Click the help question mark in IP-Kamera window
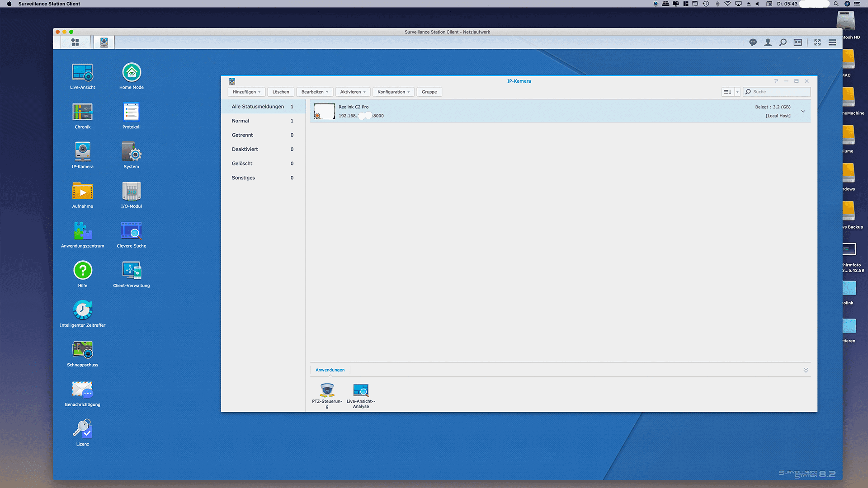868x488 pixels. [x=776, y=81]
